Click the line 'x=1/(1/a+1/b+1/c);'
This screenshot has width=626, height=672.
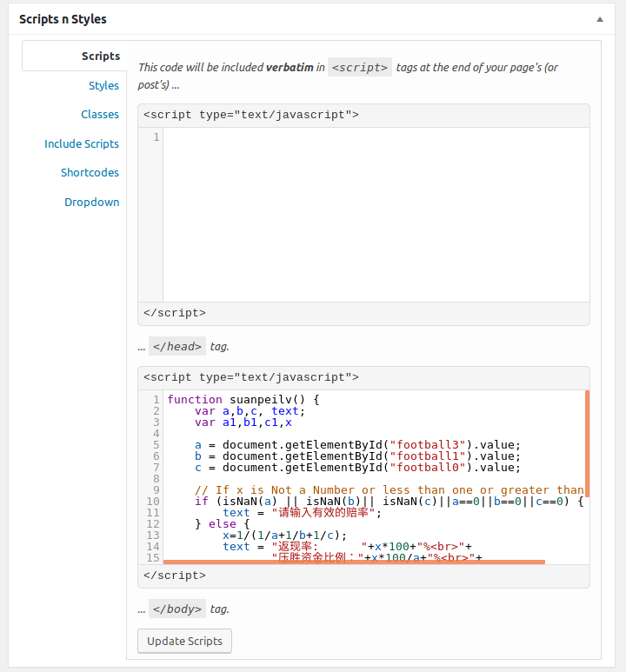pyautogui.click(x=284, y=536)
